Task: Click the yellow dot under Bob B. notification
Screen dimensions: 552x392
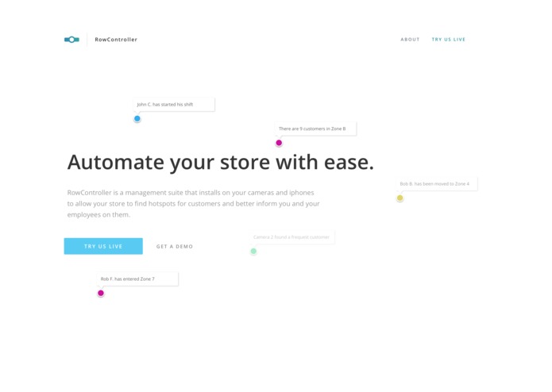Action: pos(400,198)
